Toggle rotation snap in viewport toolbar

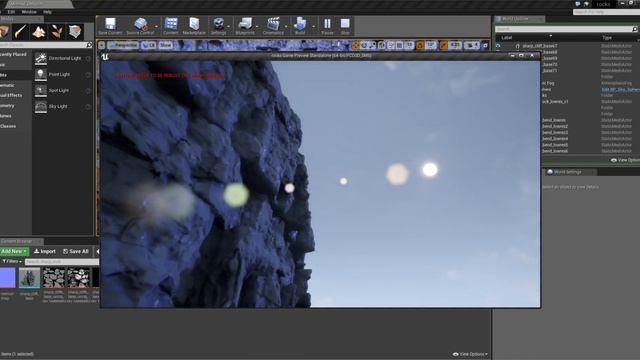click(420, 45)
